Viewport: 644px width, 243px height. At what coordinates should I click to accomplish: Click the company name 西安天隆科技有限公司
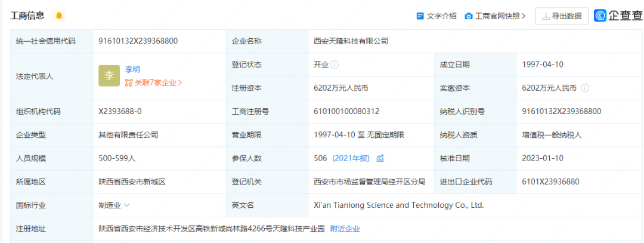tap(351, 41)
